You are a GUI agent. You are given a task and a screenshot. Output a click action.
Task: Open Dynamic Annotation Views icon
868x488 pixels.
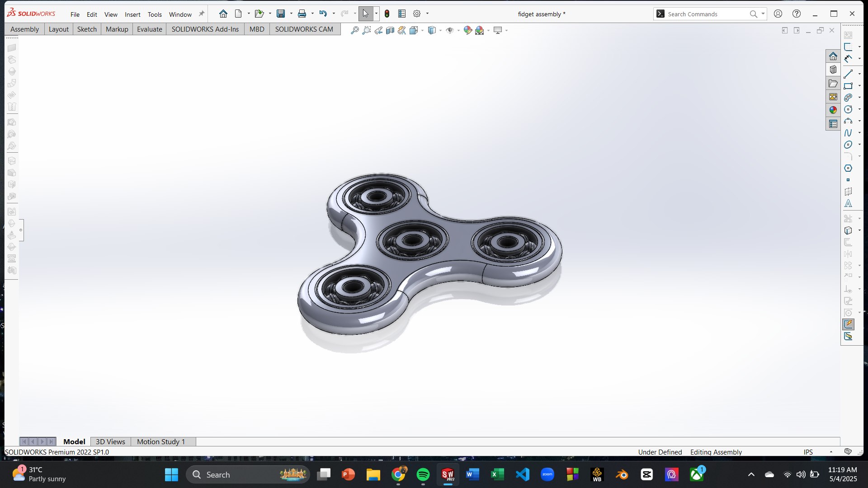tap(402, 30)
